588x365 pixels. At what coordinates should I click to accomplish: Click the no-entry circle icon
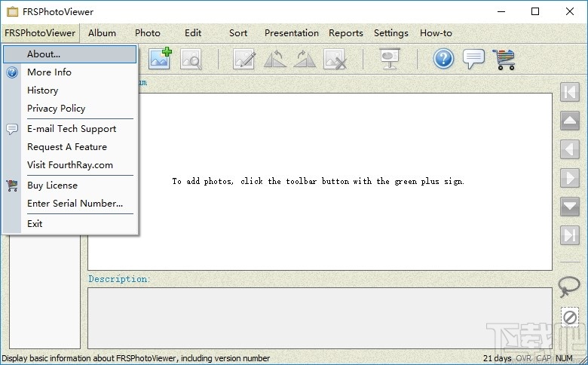tap(570, 317)
